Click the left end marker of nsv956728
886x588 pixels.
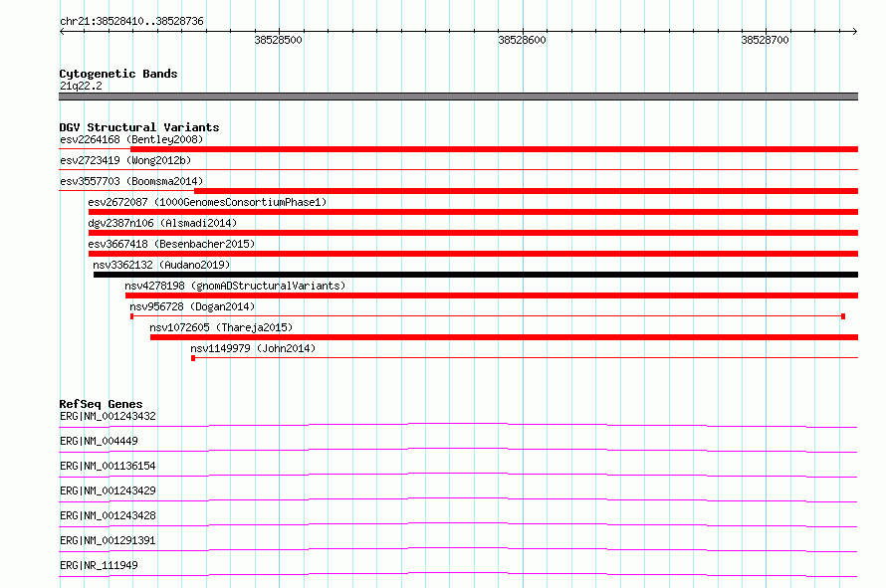132,316
